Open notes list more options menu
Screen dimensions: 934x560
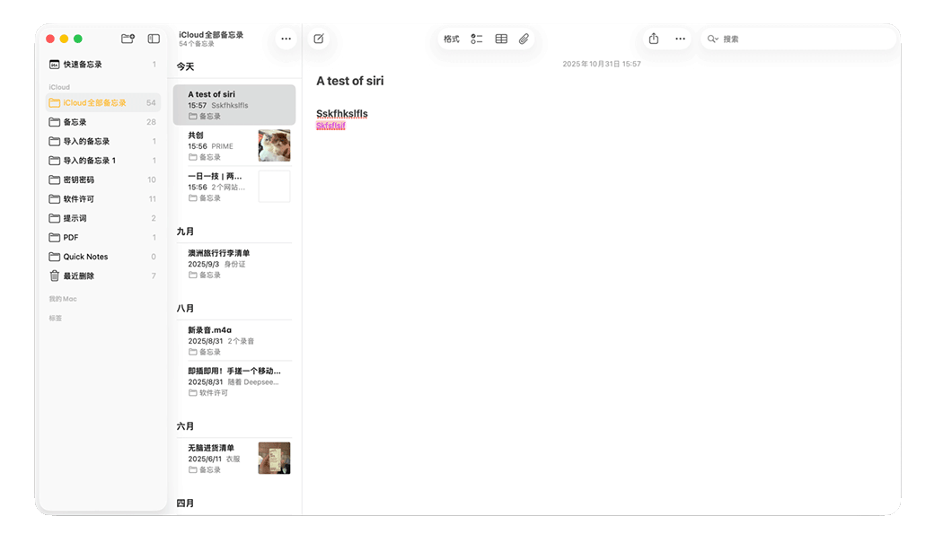(286, 39)
